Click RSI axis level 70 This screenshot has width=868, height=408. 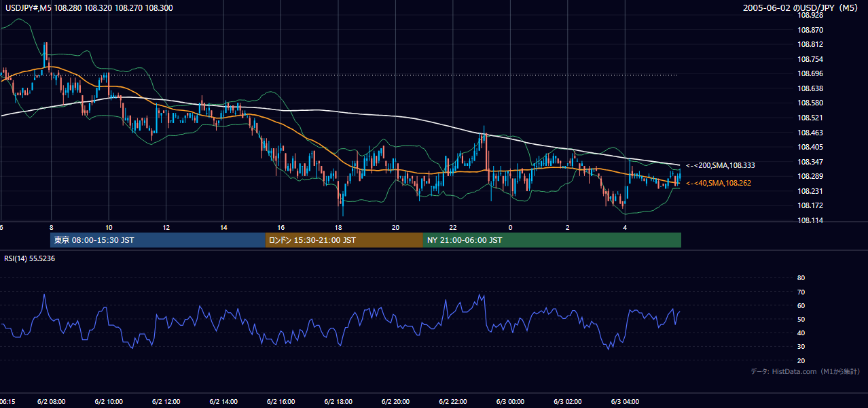(801, 292)
